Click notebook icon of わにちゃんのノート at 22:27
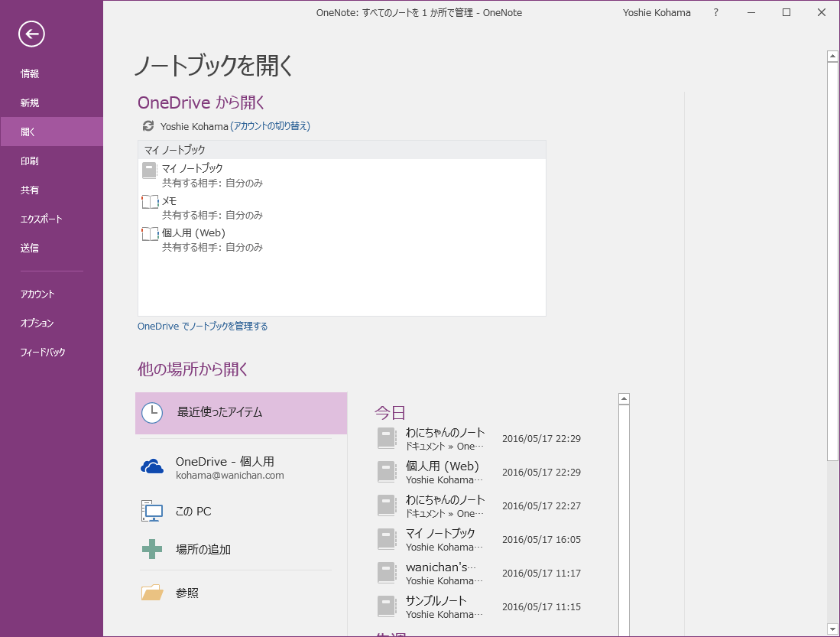Viewport: 840px width, 637px height. pos(386,505)
